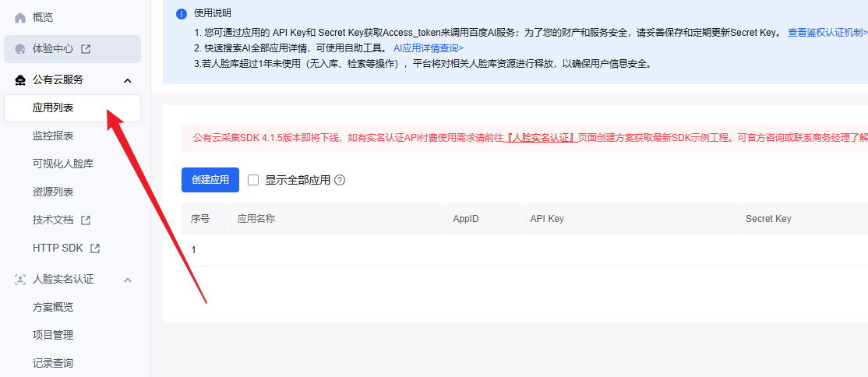The height and width of the screenshot is (377, 868).
Task: Click the external link icon next to 体验中心
Action: pos(85,49)
